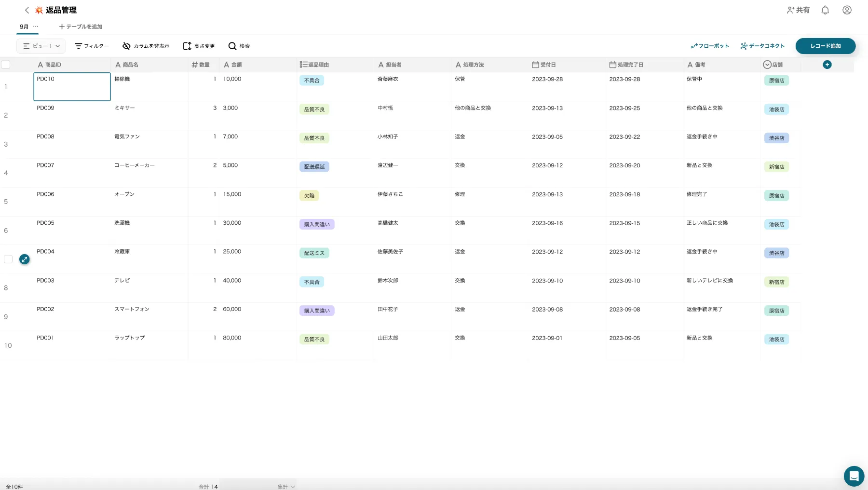Click the レコード追加 button
Image resolution: width=868 pixels, height=490 pixels.
tap(826, 46)
